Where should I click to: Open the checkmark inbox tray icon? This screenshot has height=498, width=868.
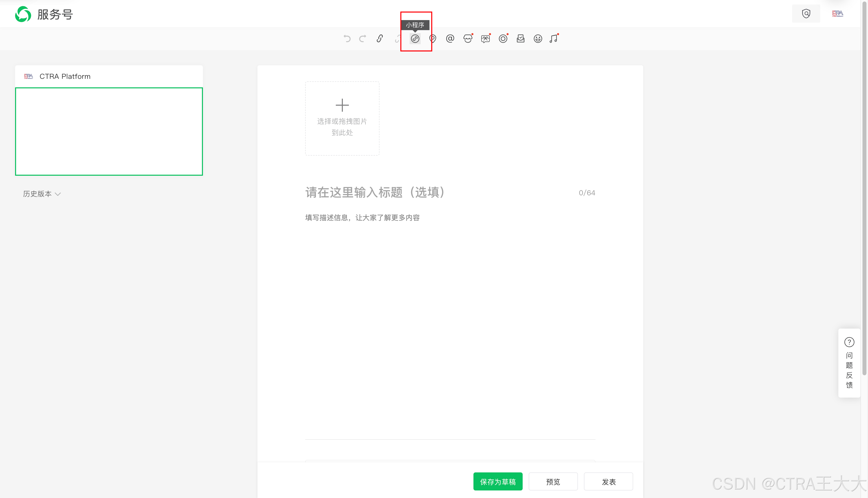pyautogui.click(x=520, y=39)
